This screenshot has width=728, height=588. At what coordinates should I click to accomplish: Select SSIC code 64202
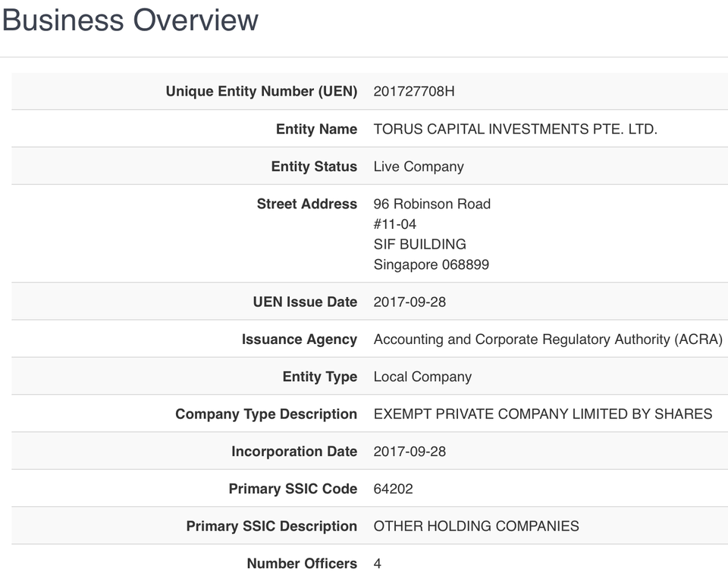pyautogui.click(x=394, y=489)
